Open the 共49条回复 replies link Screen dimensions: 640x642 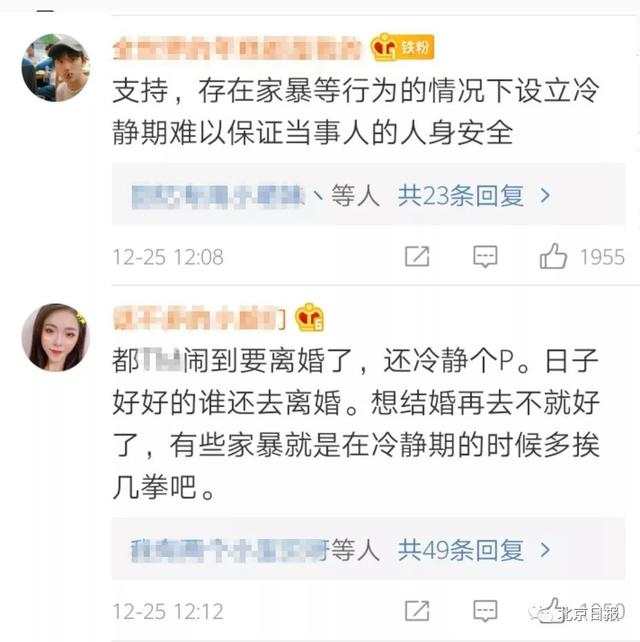[x=461, y=550]
